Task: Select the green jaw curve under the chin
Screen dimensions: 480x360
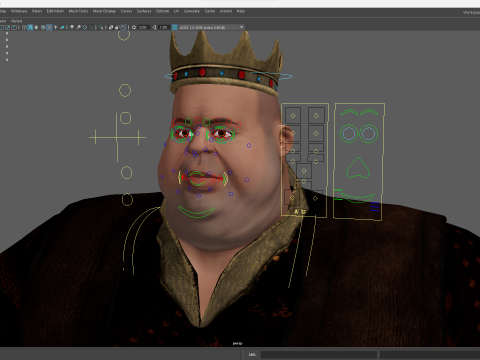Action: 197,212
